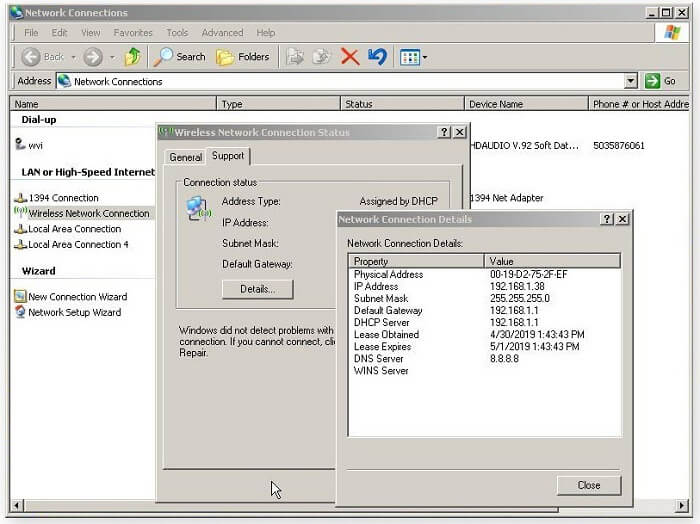Switch to the General tab
The image size is (700, 524).
pos(185,157)
